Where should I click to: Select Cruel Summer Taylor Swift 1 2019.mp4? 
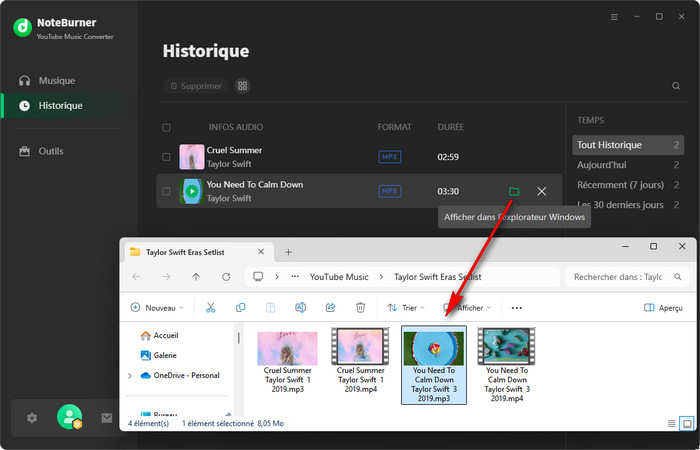(x=360, y=360)
